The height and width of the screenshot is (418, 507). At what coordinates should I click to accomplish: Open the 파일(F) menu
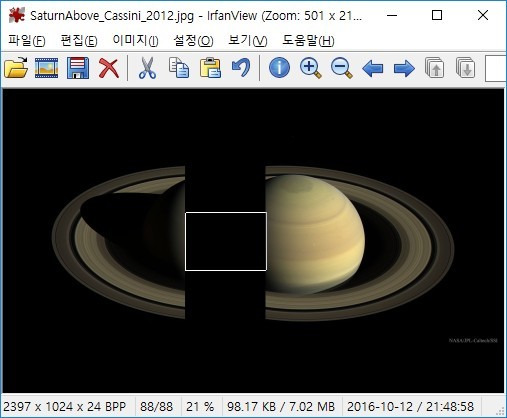(x=27, y=41)
